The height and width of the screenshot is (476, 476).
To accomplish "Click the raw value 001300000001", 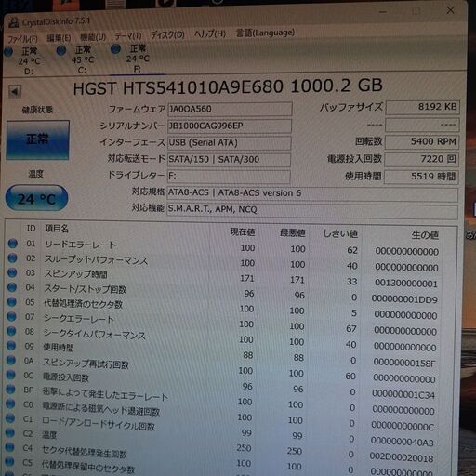I will [405, 284].
